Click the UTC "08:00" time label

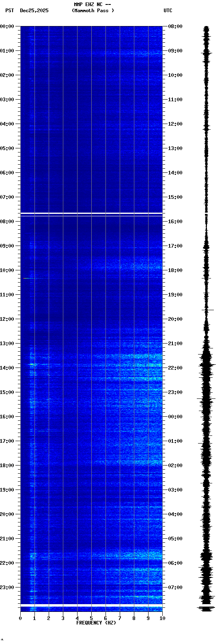pyautogui.click(x=175, y=26)
